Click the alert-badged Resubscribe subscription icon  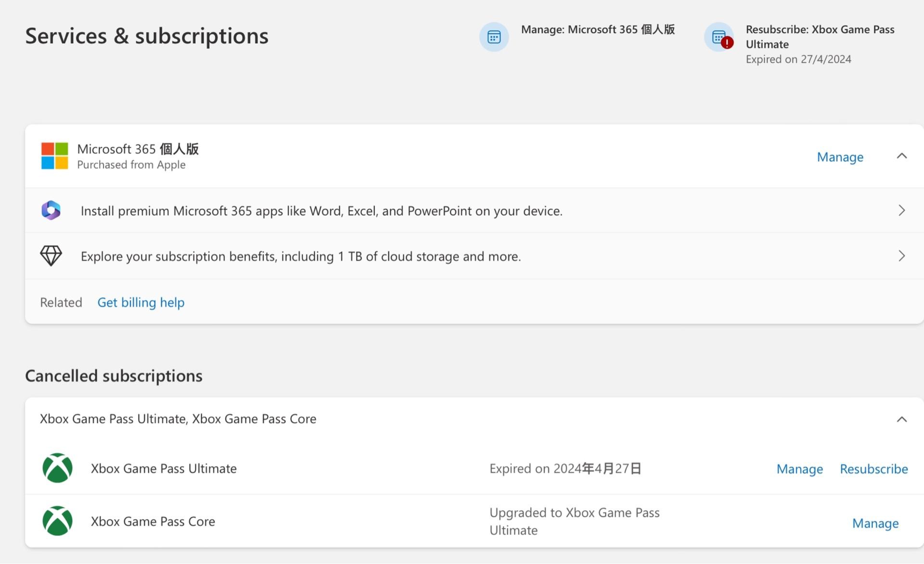click(x=718, y=37)
